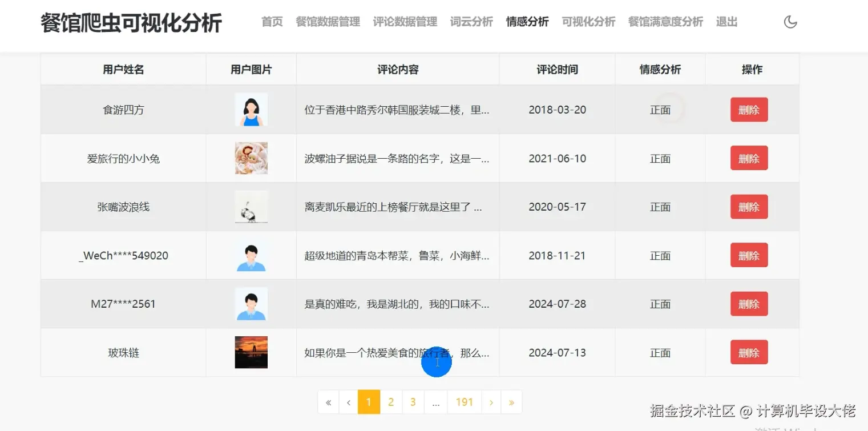The image size is (868, 431).
Task: Switch to the 词云分析 section
Action: pos(471,22)
